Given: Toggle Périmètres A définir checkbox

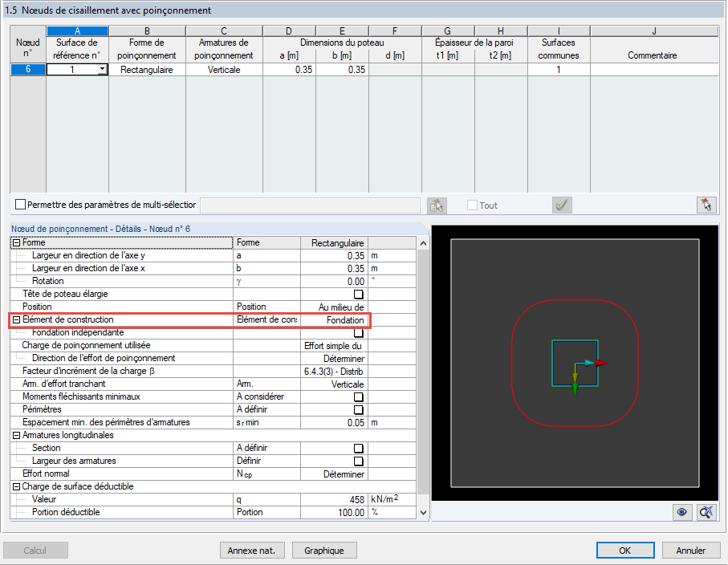Looking at the screenshot, I should point(359,410).
